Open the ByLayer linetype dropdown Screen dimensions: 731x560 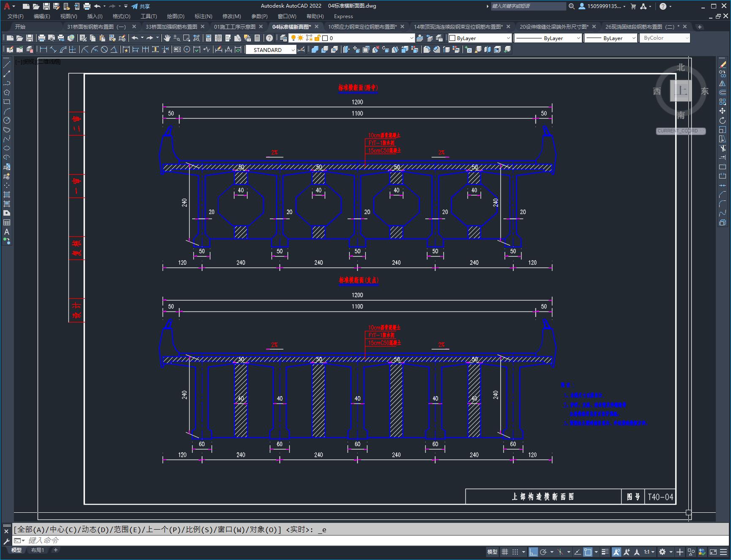click(548, 38)
